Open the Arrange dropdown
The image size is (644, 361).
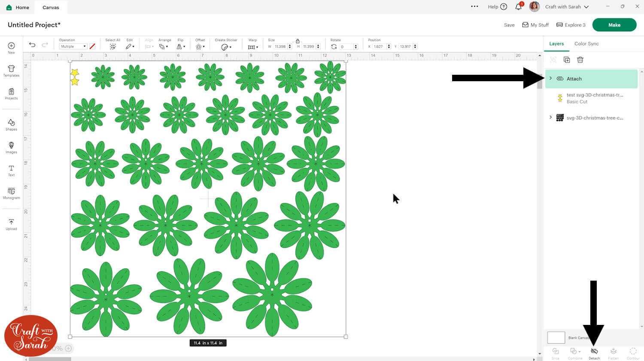tap(163, 46)
